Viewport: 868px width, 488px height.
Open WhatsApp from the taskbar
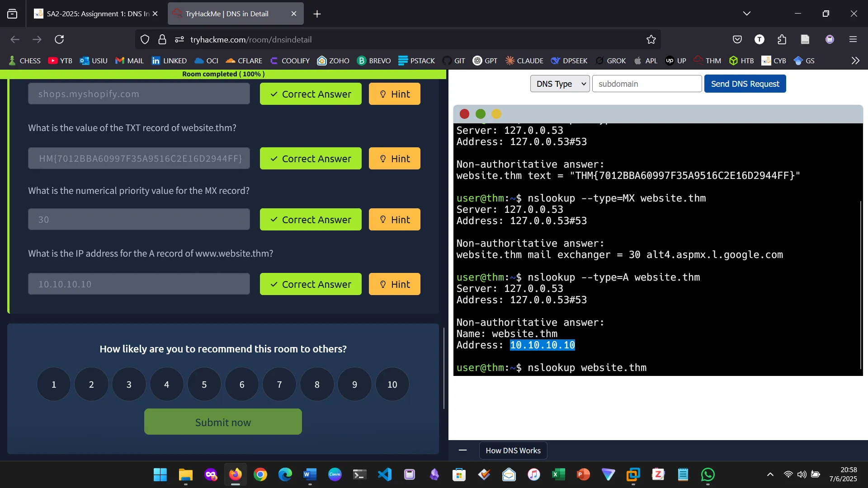(x=708, y=474)
